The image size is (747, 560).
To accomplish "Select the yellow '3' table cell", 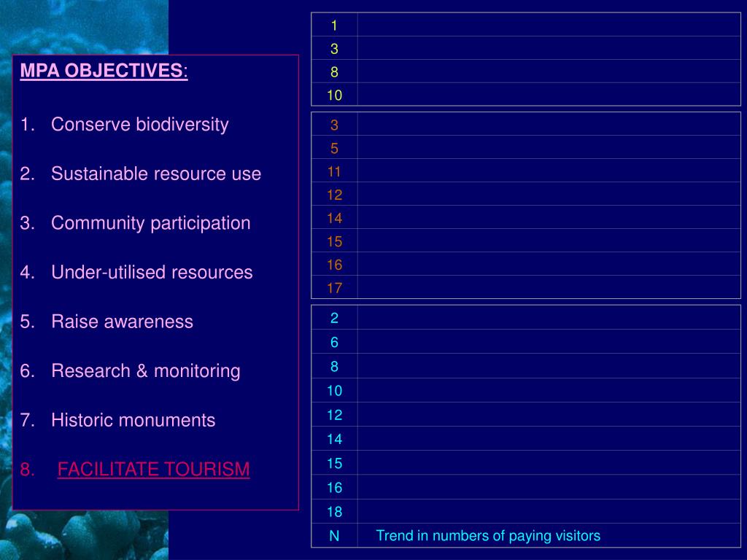I will click(334, 48).
